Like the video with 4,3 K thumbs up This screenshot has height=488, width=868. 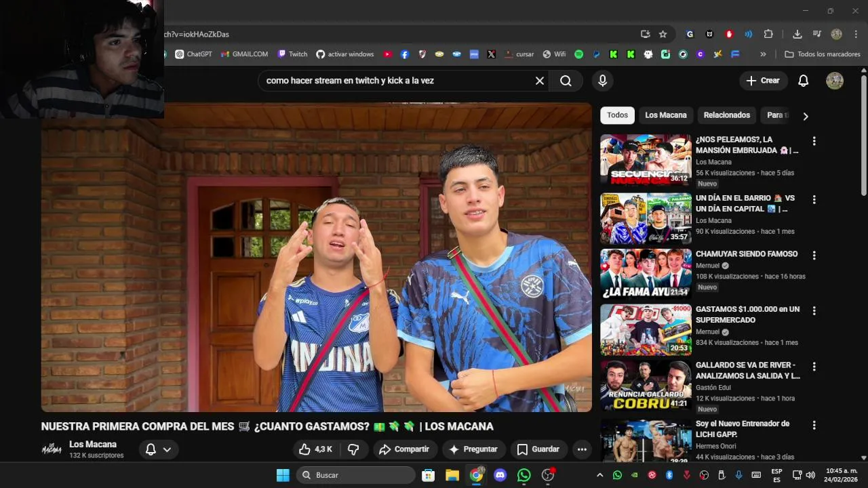316,449
